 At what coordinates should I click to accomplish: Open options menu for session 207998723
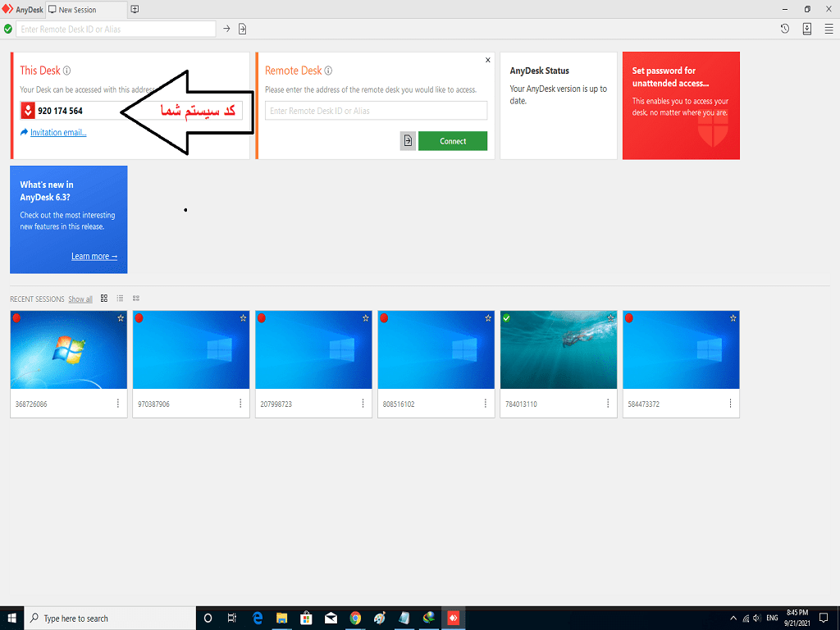tap(363, 404)
